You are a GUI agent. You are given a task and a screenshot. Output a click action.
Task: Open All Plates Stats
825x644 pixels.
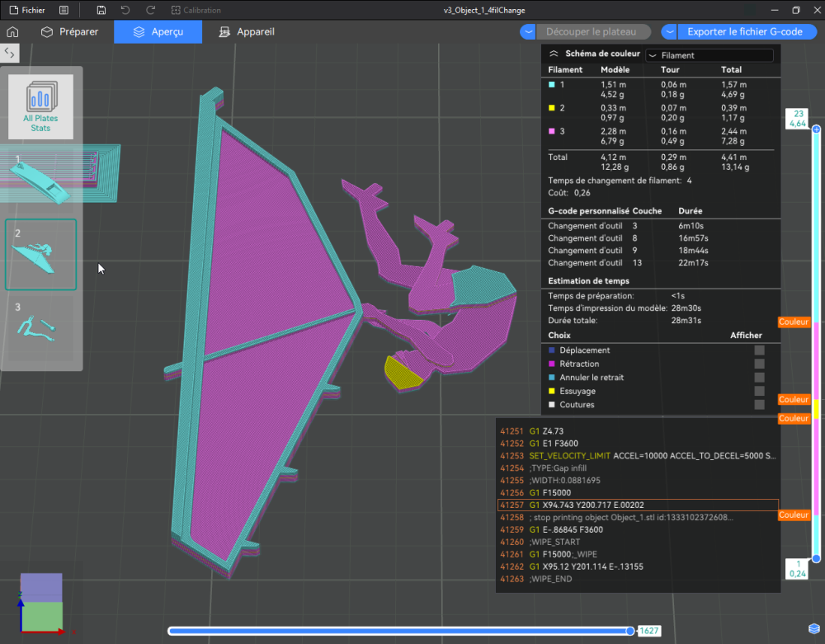[40, 106]
